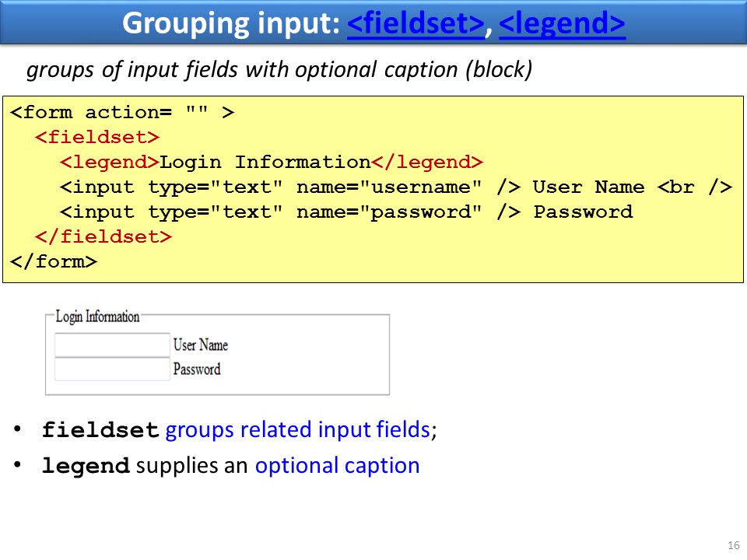Screen dimensions: 747x560
Task: Click the italic subtitle about optional caption
Action: 279,69
